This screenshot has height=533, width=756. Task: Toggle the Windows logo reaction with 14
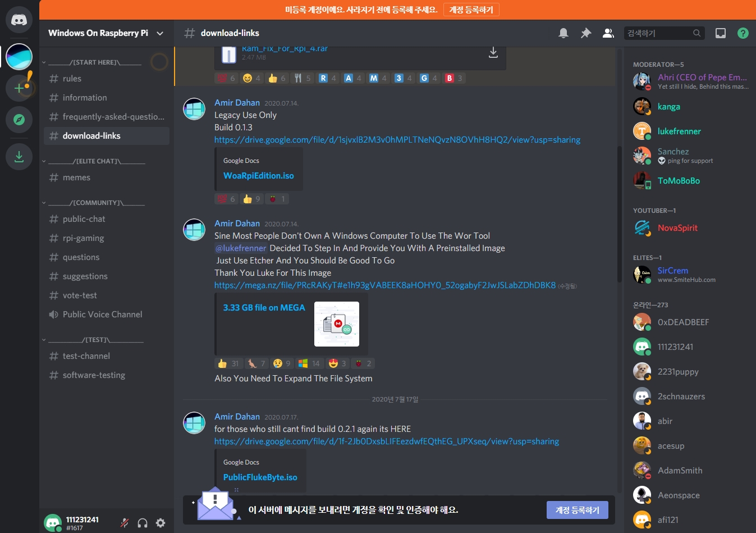pos(309,363)
